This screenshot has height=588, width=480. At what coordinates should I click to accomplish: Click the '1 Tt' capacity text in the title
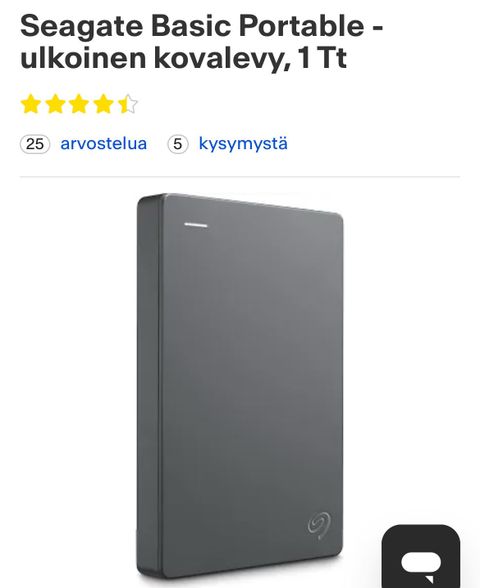point(322,57)
